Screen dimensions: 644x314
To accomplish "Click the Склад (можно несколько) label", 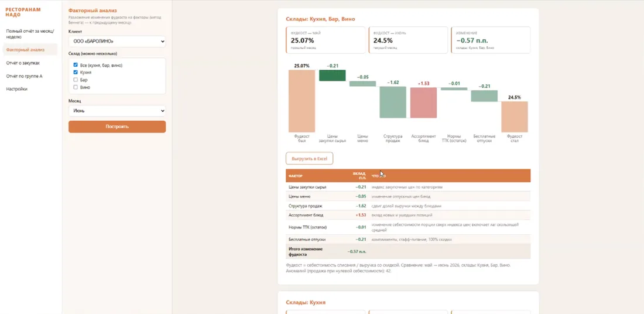I will pos(93,54).
